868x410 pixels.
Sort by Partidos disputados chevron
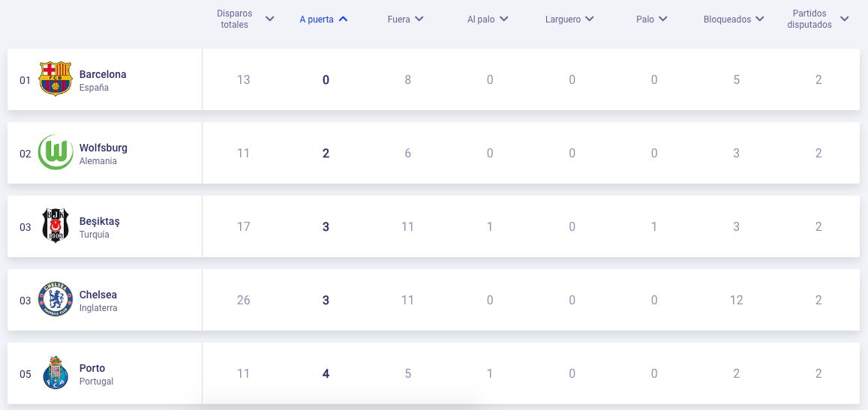(x=845, y=19)
